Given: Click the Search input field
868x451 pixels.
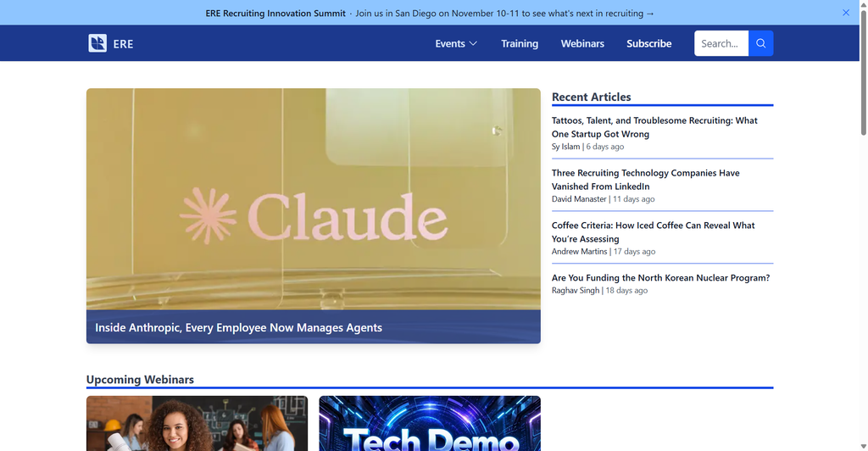Looking at the screenshot, I should tap(721, 43).
